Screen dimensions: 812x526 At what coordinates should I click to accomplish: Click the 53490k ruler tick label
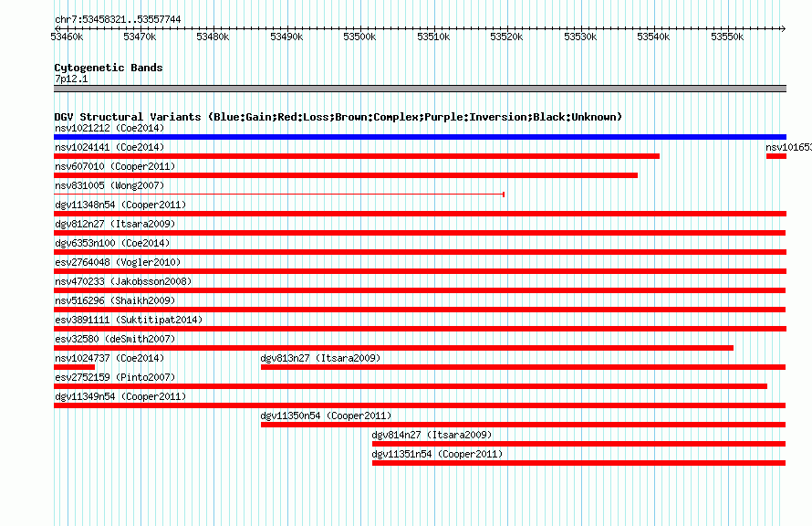click(286, 37)
